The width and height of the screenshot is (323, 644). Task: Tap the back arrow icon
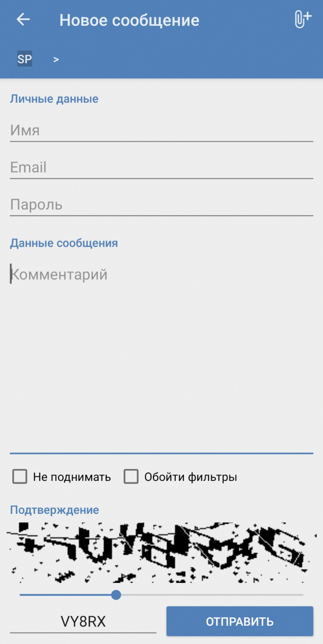click(x=23, y=19)
